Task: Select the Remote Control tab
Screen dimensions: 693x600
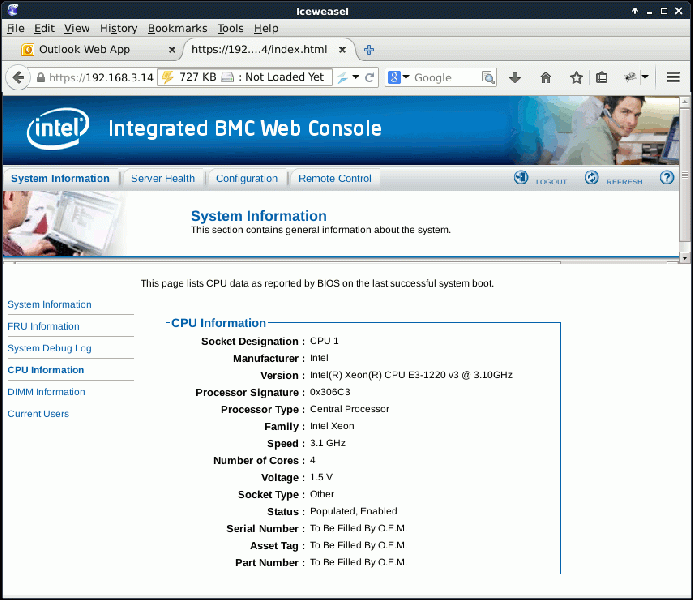Action: tap(335, 178)
